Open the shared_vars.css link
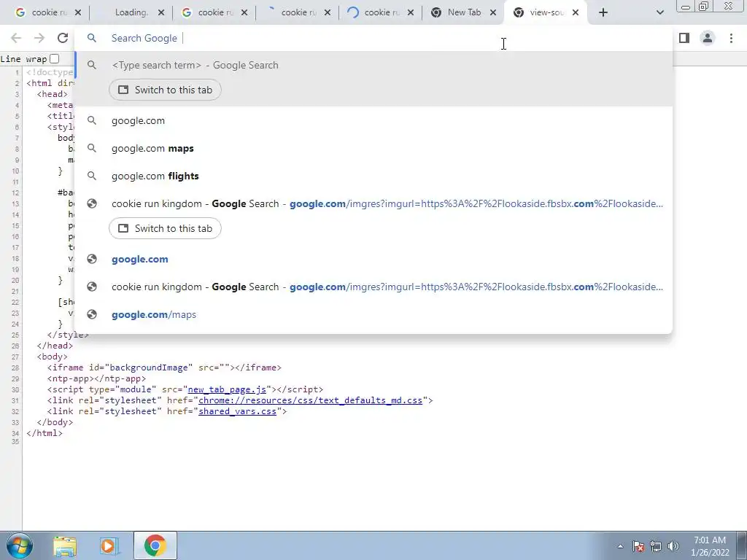747x560 pixels. 237,411
